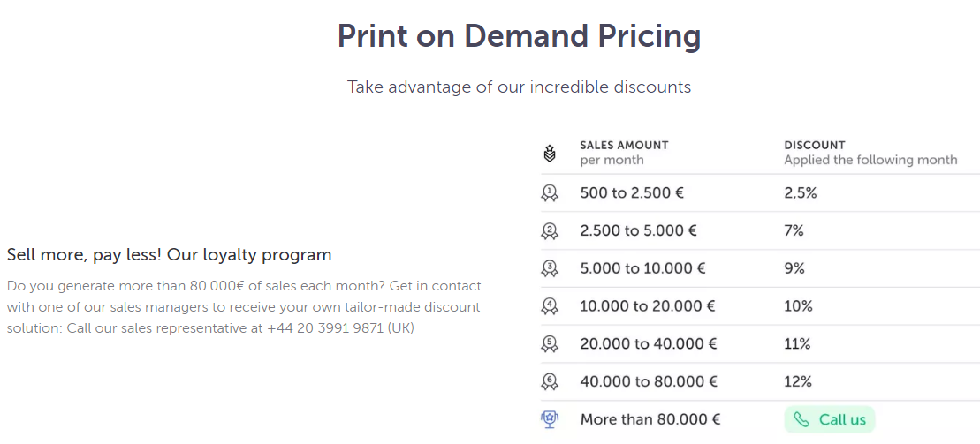The width and height of the screenshot is (980, 444).
Task: Click the blue trophy icon
Action: pos(550,419)
